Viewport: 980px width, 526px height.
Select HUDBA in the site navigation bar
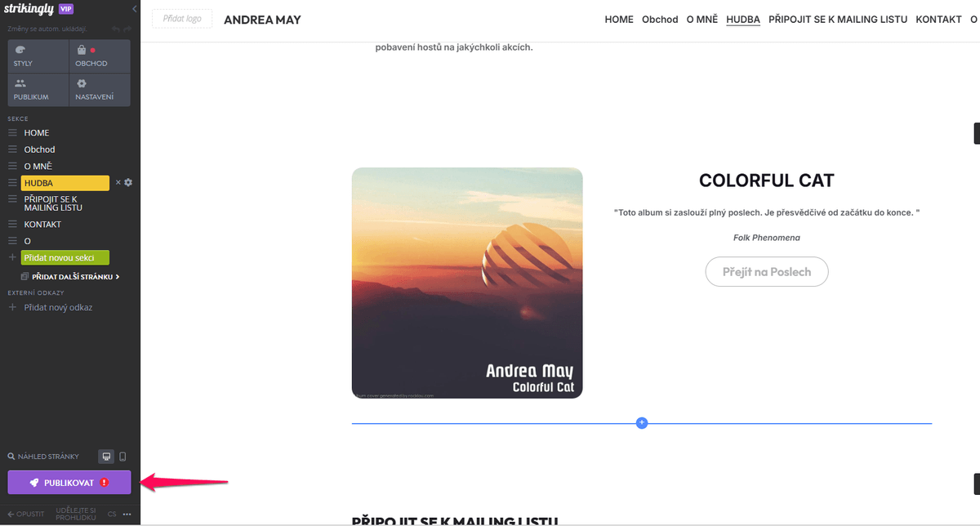point(742,19)
